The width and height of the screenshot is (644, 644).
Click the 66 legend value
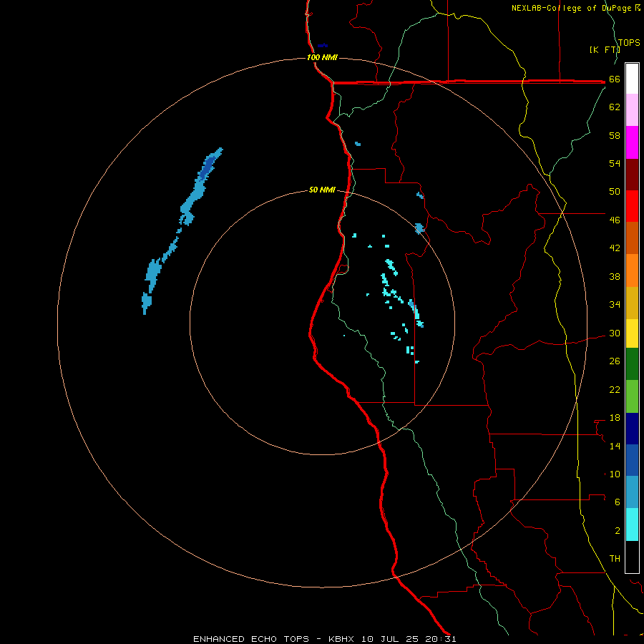click(615, 79)
